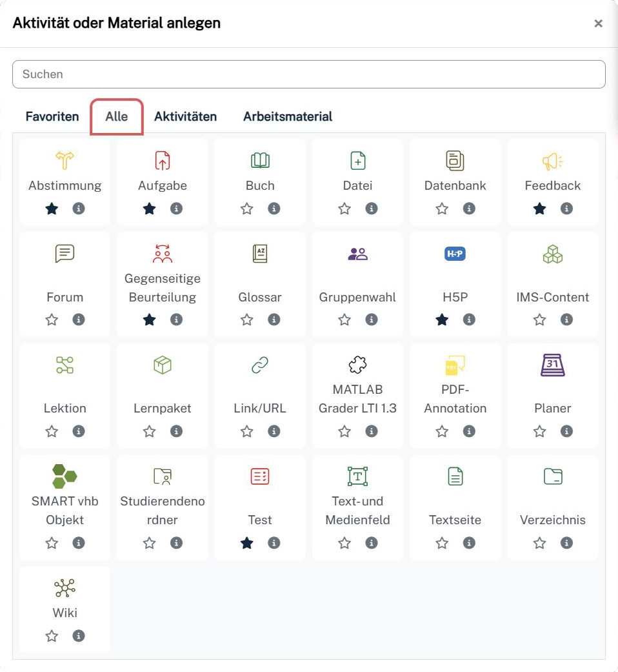Click the Verzeichnis label link

pos(552,520)
